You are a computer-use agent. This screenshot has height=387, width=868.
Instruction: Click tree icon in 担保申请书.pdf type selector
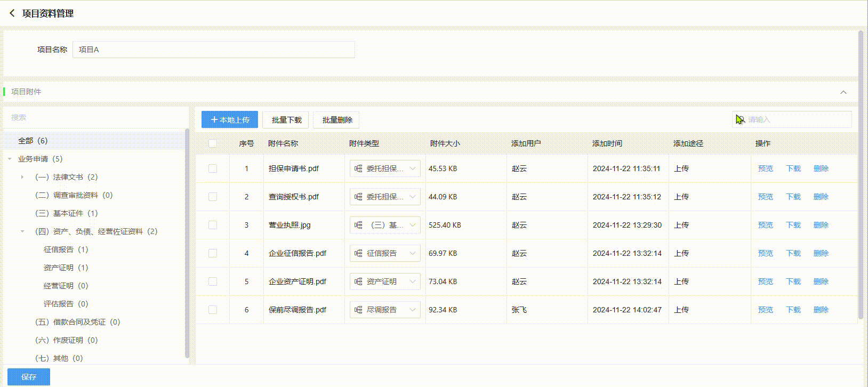point(358,168)
